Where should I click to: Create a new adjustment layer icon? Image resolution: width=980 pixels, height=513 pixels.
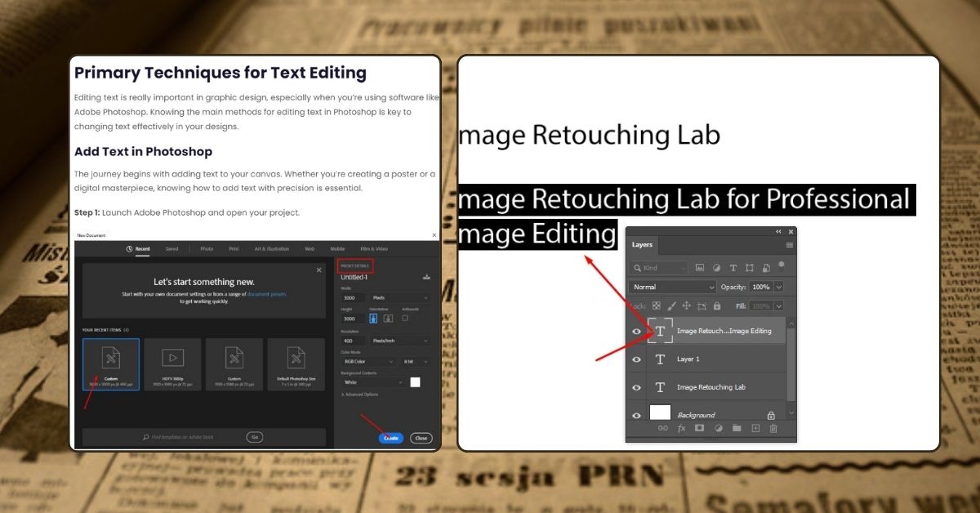(x=717, y=428)
